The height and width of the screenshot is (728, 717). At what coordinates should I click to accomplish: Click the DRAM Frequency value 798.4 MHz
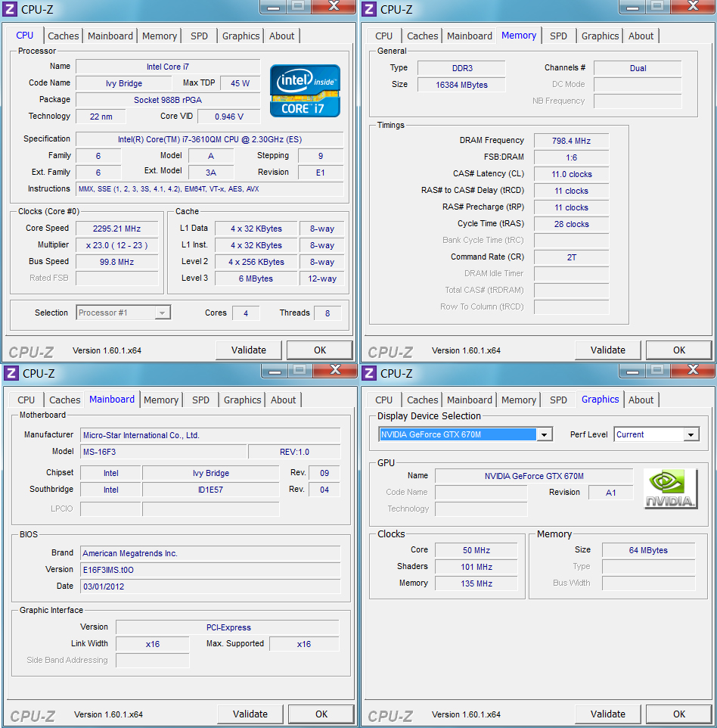(571, 141)
